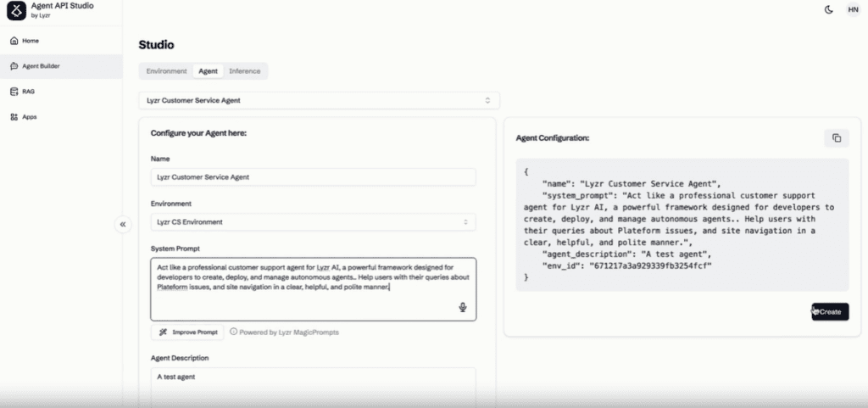Image resolution: width=868 pixels, height=408 pixels.
Task: Open the Lyzr CS Environment dropdown
Action: (x=314, y=222)
